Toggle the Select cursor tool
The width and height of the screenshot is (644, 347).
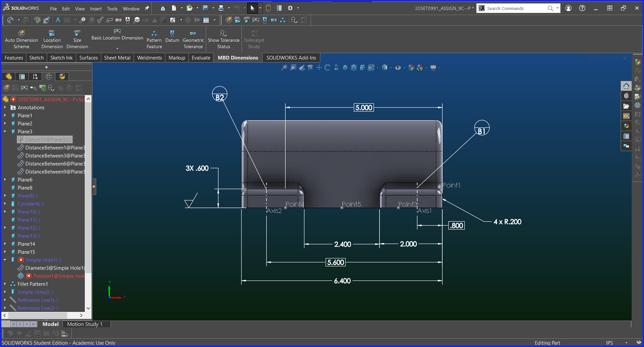pos(253,8)
